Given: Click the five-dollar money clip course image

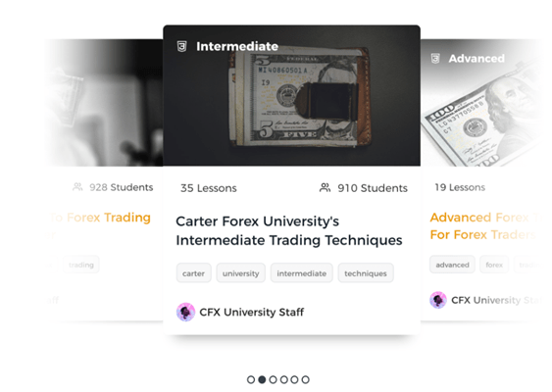Looking at the screenshot, I should (x=291, y=95).
